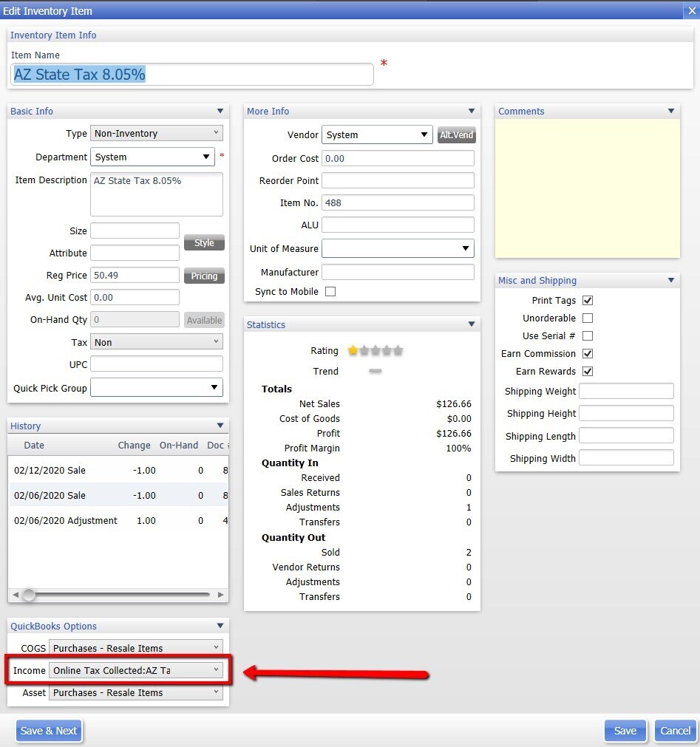Collapse the Statistics panel arrow
This screenshot has width=700, height=747.
[x=472, y=324]
